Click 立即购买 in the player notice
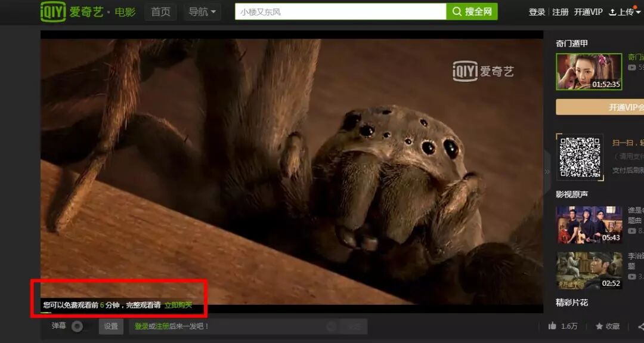The image size is (644, 343). pos(178,305)
